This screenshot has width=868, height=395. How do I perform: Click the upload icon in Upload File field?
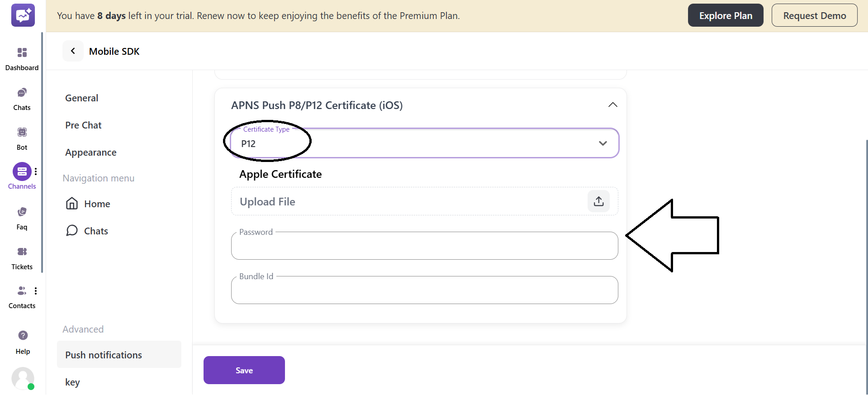(x=598, y=201)
